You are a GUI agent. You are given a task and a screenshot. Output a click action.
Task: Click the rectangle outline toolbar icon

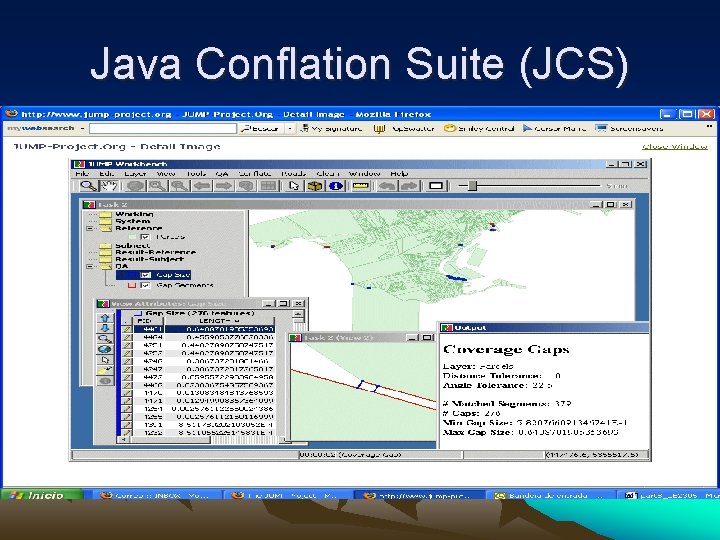[x=435, y=186]
